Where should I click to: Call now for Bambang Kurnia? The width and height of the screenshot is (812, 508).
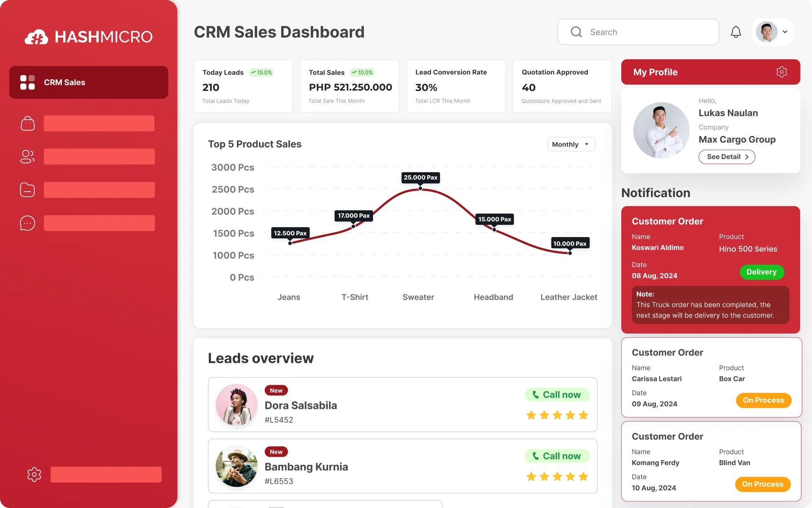[557, 456]
